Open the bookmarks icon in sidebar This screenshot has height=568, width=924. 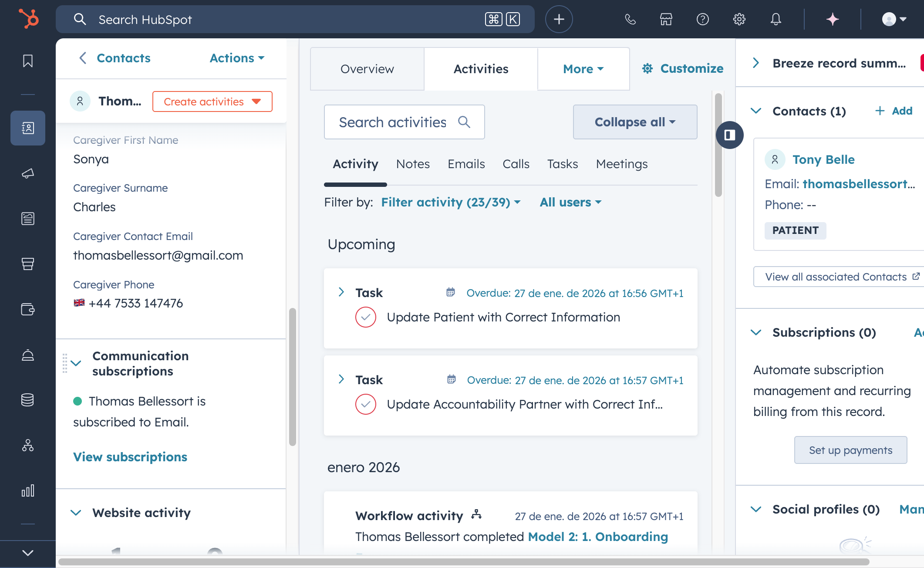pos(28,61)
